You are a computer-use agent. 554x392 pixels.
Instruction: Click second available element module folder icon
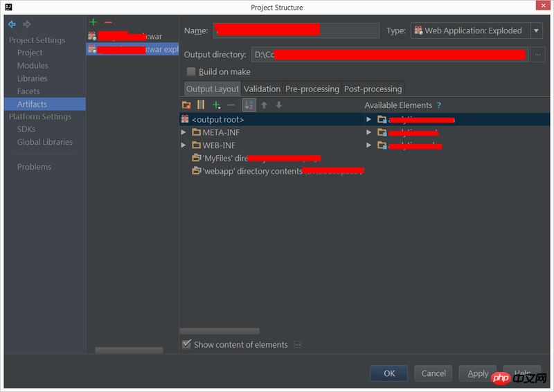382,132
